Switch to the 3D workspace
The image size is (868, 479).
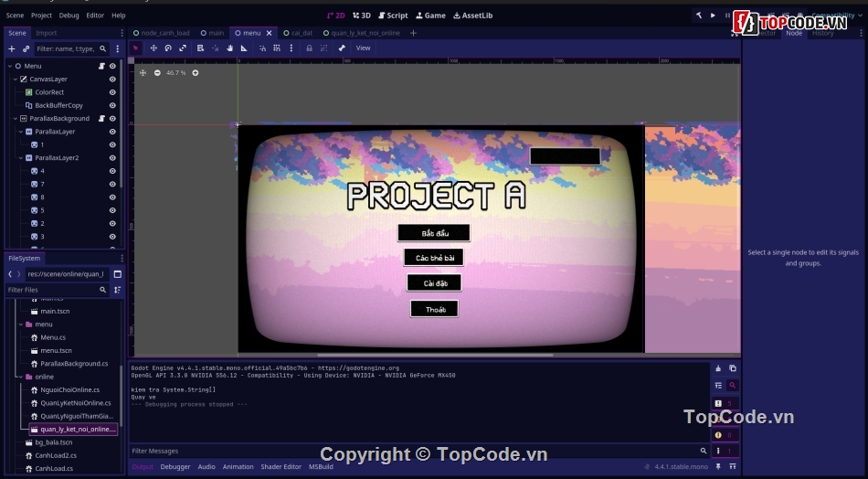[x=362, y=16]
